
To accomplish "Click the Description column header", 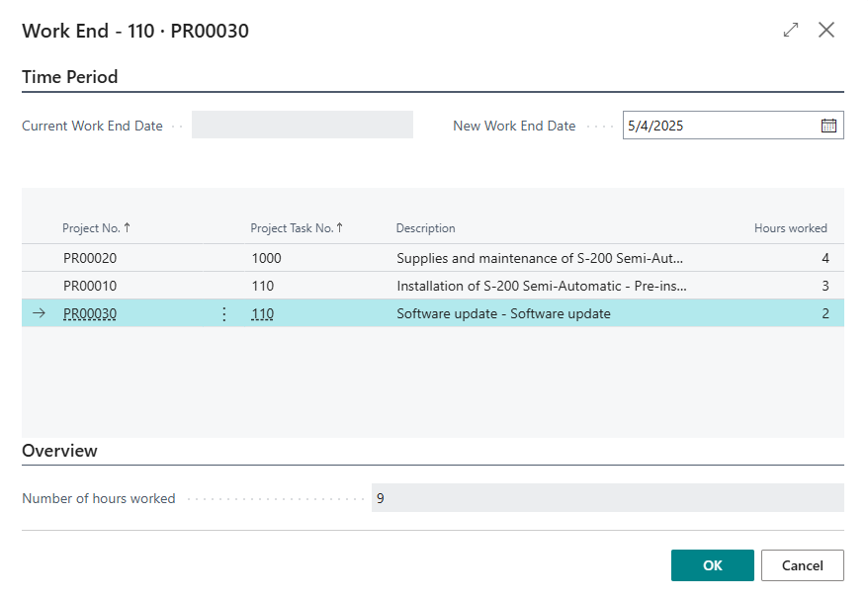I will point(425,228).
